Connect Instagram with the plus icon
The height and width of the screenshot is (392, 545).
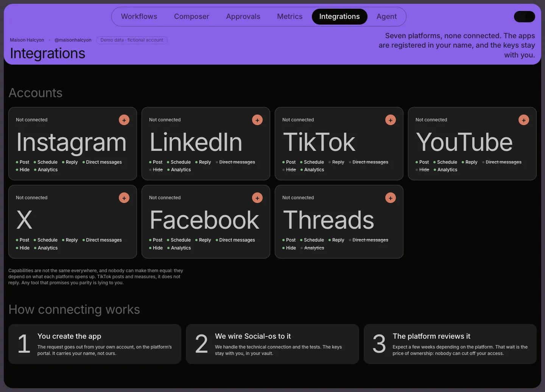point(124,120)
